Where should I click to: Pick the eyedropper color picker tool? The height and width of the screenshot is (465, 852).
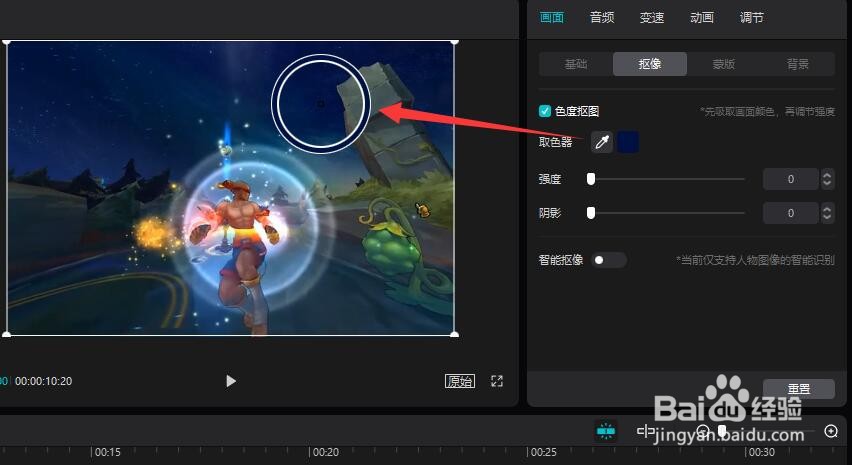tap(602, 142)
